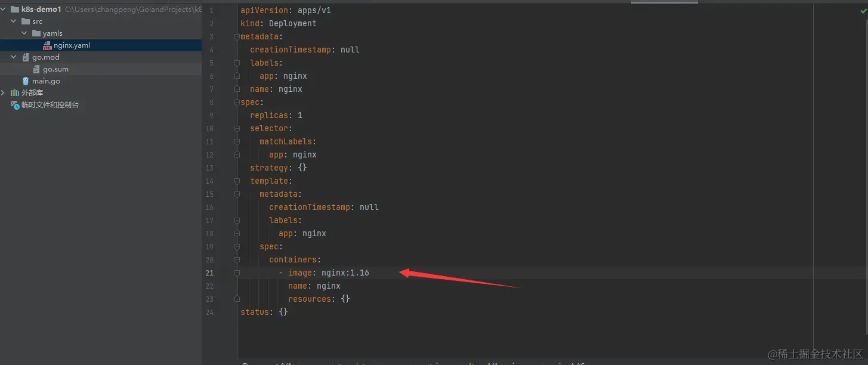Fold the matchLabels block on line 11
This screenshot has width=868, height=365.
(x=237, y=142)
